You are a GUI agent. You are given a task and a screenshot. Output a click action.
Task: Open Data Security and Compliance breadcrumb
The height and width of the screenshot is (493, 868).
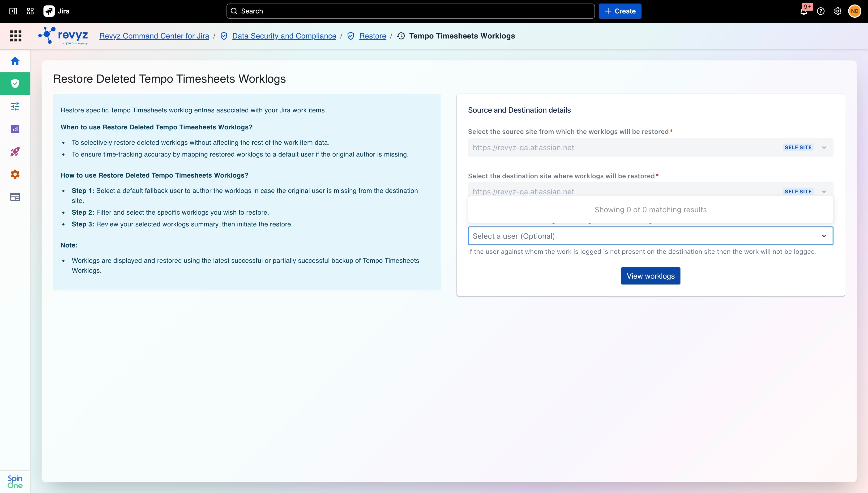point(284,36)
